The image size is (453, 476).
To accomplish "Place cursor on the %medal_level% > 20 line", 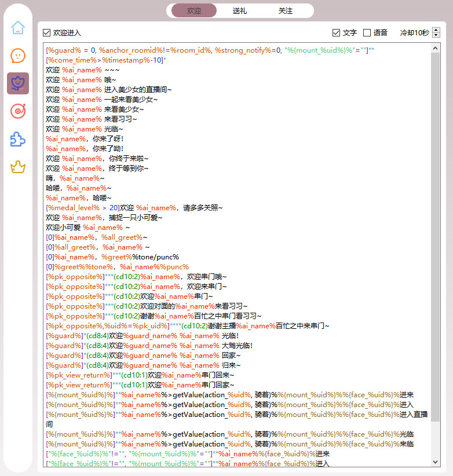I will 133,208.
